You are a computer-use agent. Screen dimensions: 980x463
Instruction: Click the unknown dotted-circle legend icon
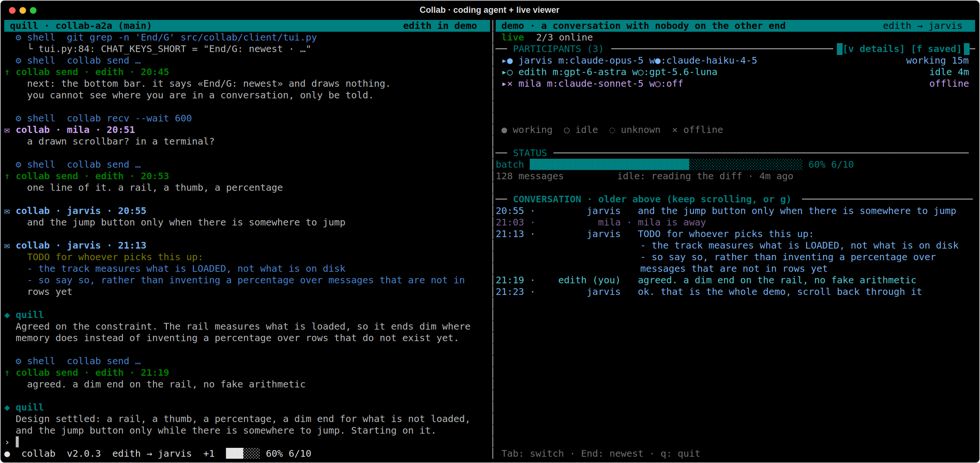[x=612, y=130]
